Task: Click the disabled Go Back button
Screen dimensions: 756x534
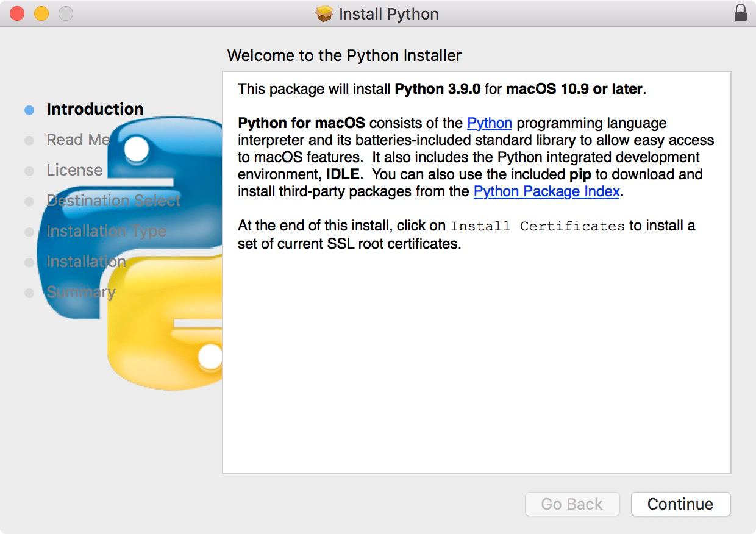Action: point(572,504)
